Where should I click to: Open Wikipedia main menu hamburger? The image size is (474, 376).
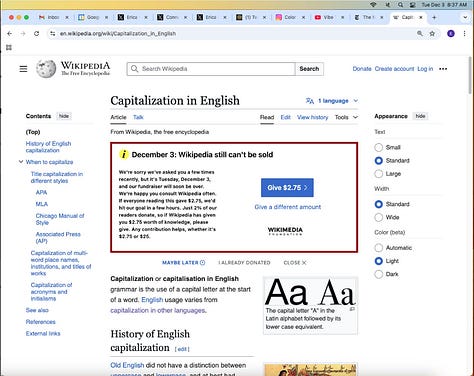tap(23, 69)
